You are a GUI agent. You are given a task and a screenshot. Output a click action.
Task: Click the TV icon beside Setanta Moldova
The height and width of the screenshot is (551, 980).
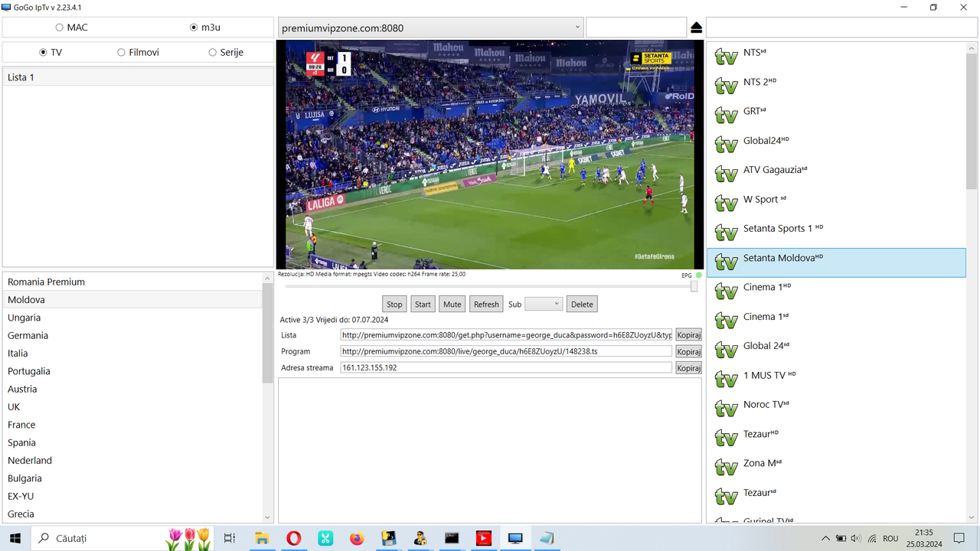click(726, 262)
